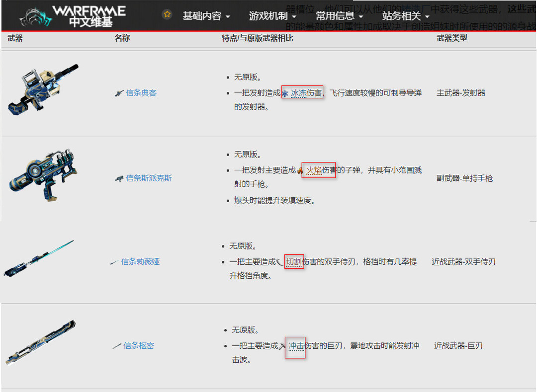Click the 信条枢密 heavy blade thumbnail image
The width and height of the screenshot is (537, 392).
pos(40,342)
